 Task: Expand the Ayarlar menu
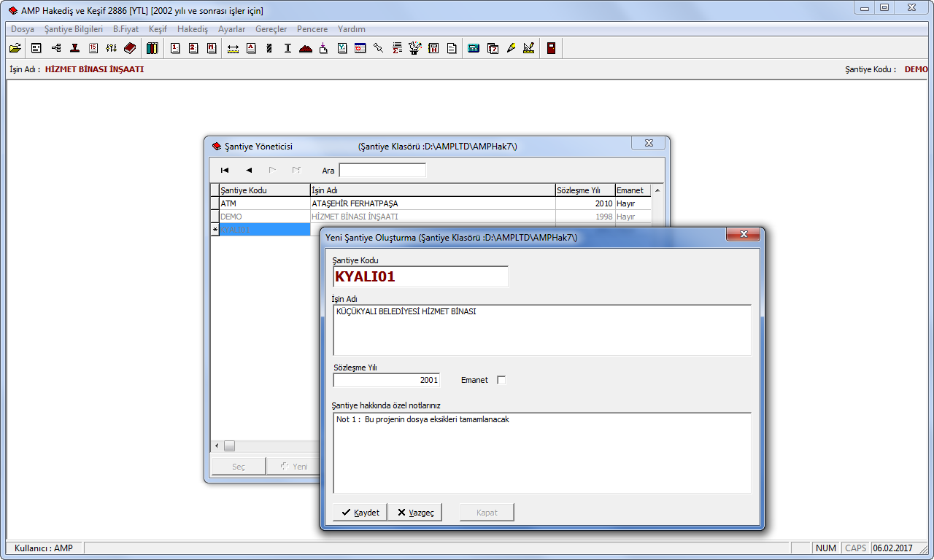point(231,29)
